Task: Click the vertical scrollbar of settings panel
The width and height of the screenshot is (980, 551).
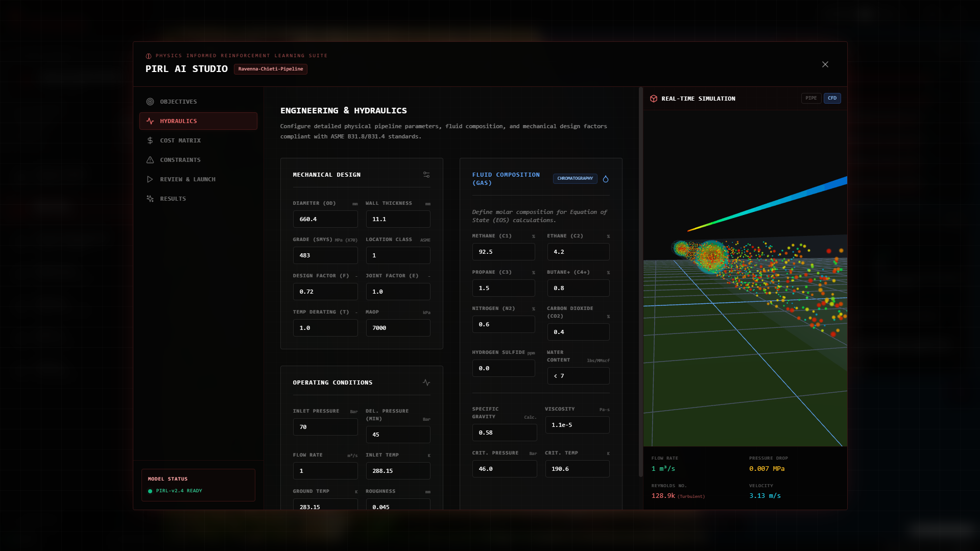Action: 641,281
